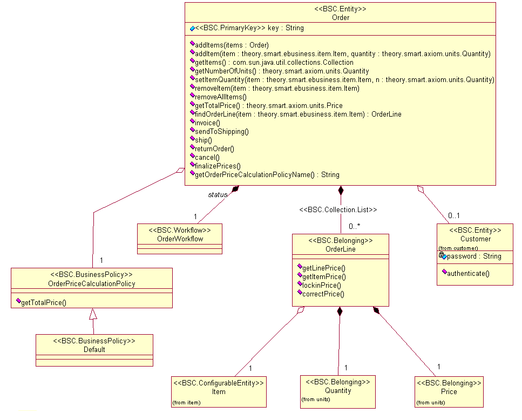Click getItemPrice() in OrderLine

point(324,277)
